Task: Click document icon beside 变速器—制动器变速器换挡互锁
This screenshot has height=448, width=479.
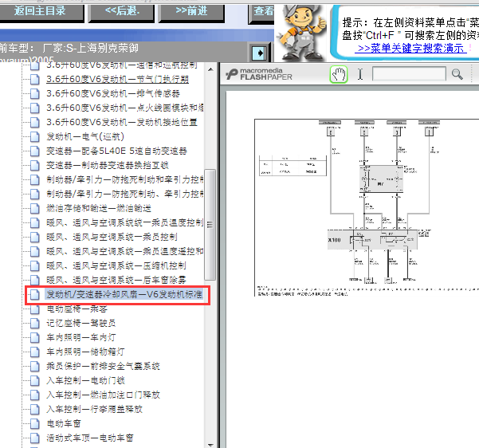Action: click(35, 165)
